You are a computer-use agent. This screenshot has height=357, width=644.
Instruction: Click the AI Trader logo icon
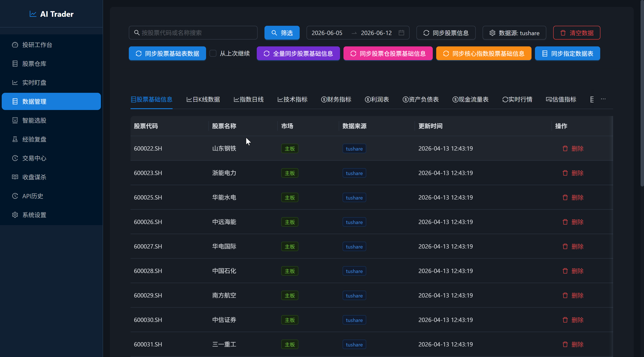pyautogui.click(x=33, y=14)
